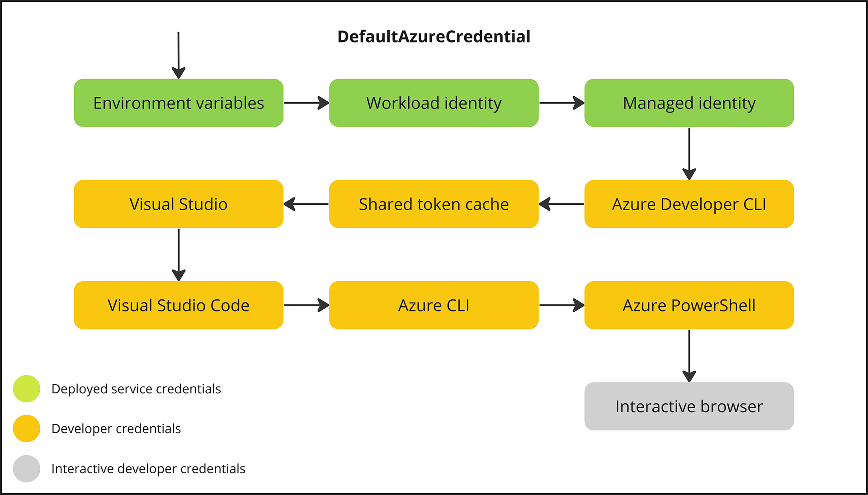
Task: Click the gray legend circle
Action: [x=27, y=469]
